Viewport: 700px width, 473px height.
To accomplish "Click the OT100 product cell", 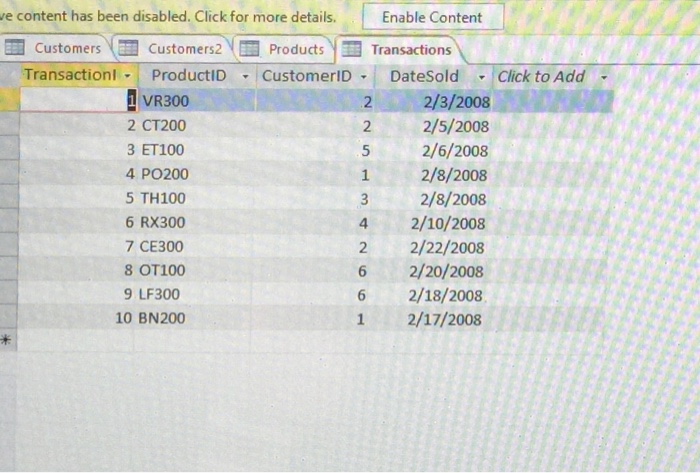I will point(193,270).
